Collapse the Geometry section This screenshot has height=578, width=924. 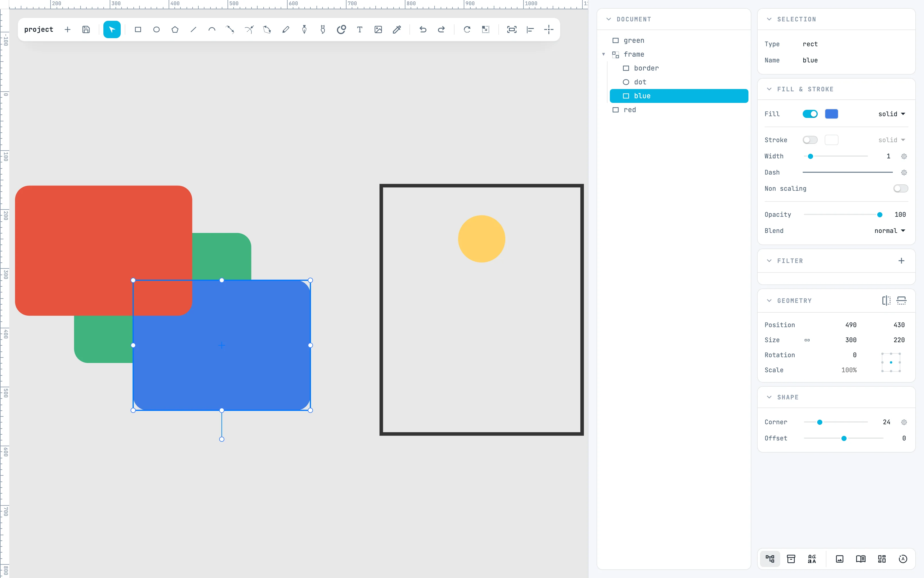coord(769,301)
